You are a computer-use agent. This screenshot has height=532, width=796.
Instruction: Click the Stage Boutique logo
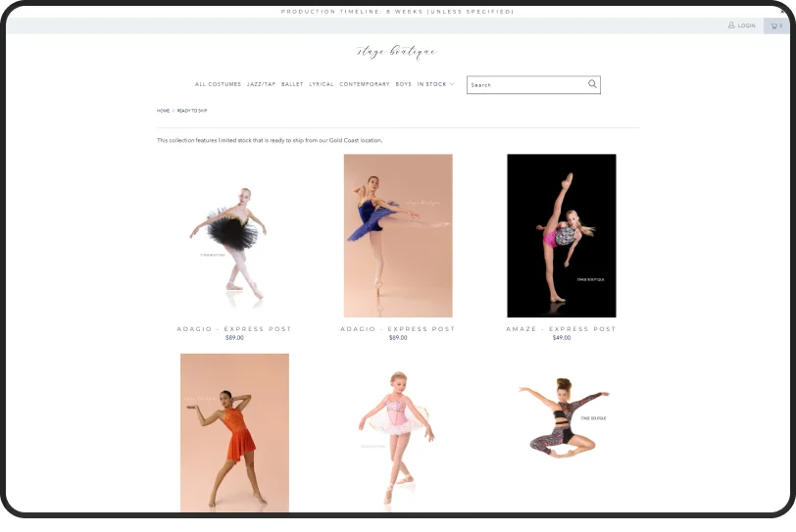tap(397, 52)
